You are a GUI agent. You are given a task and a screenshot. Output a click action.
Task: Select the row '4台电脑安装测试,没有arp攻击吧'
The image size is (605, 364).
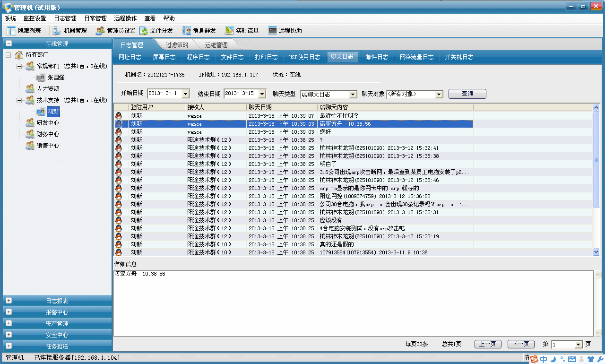pyautogui.click(x=353, y=228)
